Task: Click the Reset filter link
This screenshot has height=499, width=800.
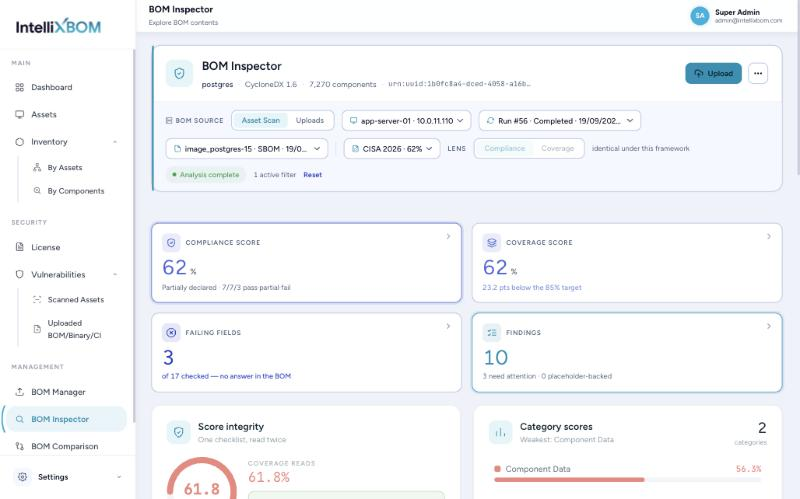Action: pyautogui.click(x=313, y=174)
